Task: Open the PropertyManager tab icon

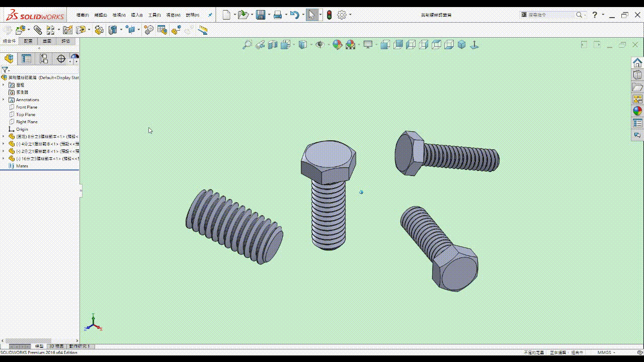Action: point(26,59)
